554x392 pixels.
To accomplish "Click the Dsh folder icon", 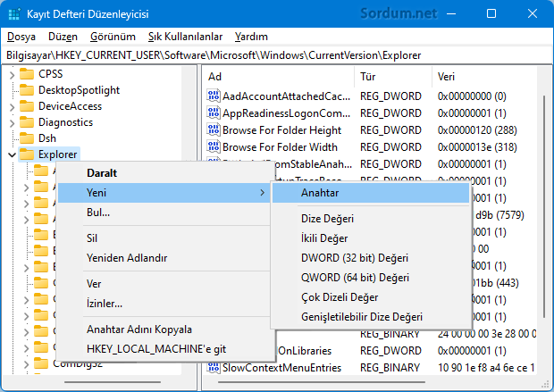I will click(27, 138).
